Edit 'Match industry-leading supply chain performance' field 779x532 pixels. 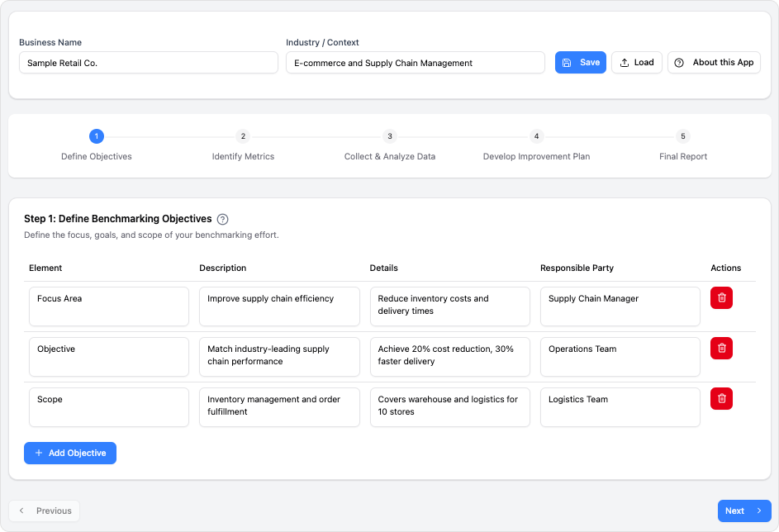point(279,357)
